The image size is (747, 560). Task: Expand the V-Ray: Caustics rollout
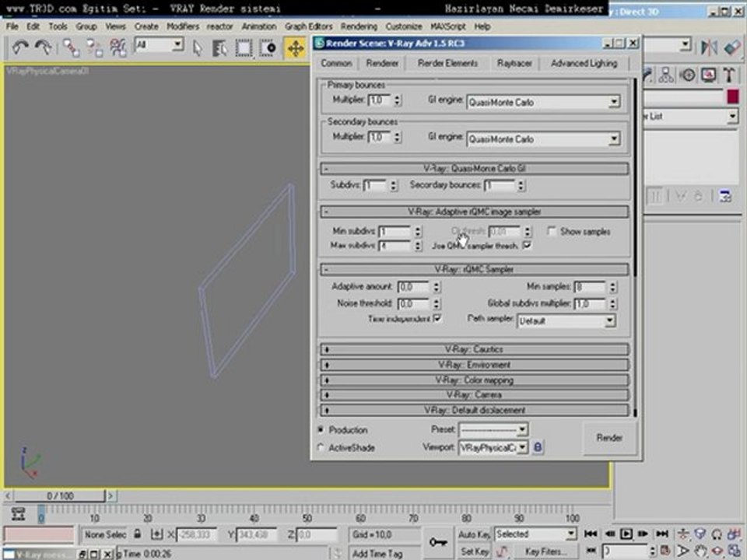474,349
